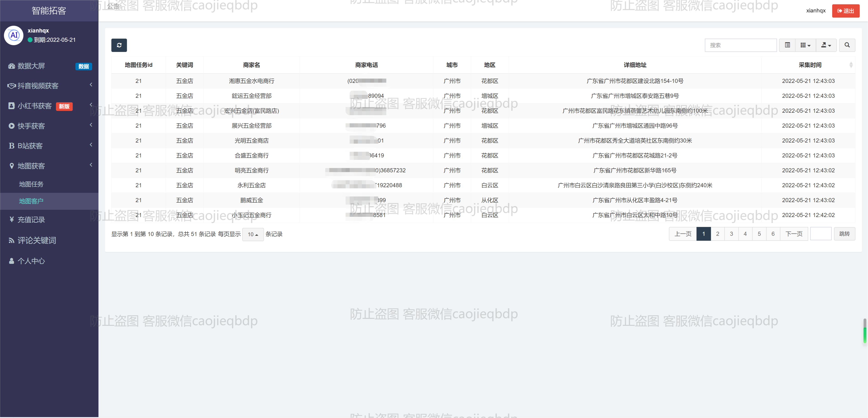Expand the 抖音视频获客 menu

[38, 86]
